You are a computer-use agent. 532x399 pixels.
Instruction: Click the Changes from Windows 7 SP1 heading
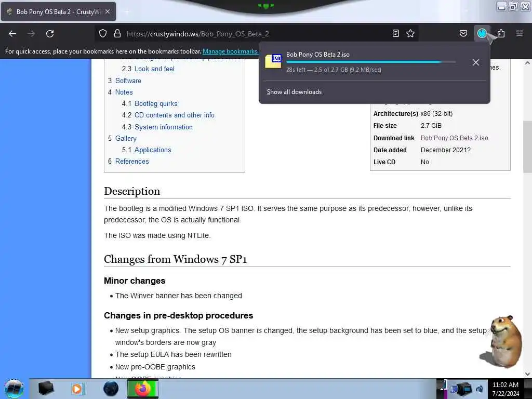click(x=176, y=259)
